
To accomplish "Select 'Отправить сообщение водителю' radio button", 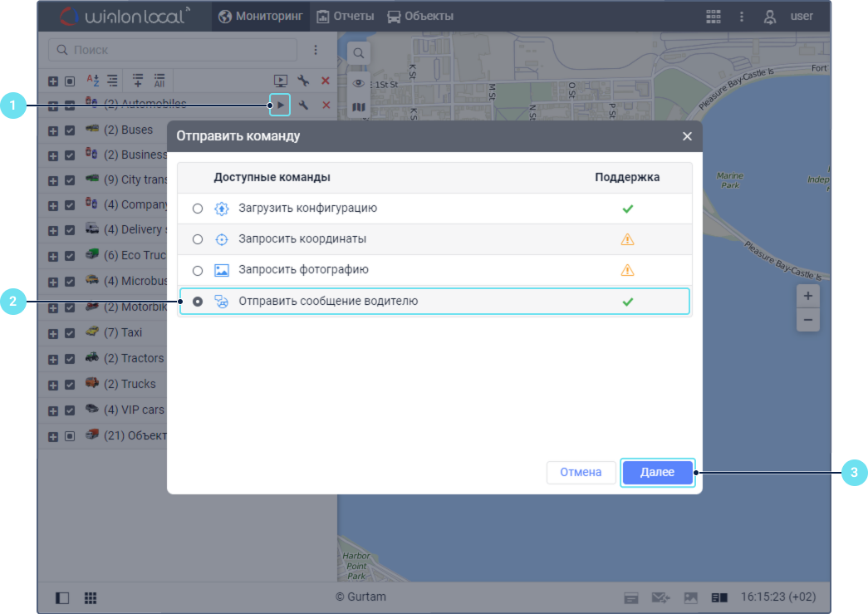I will pyautogui.click(x=198, y=302).
